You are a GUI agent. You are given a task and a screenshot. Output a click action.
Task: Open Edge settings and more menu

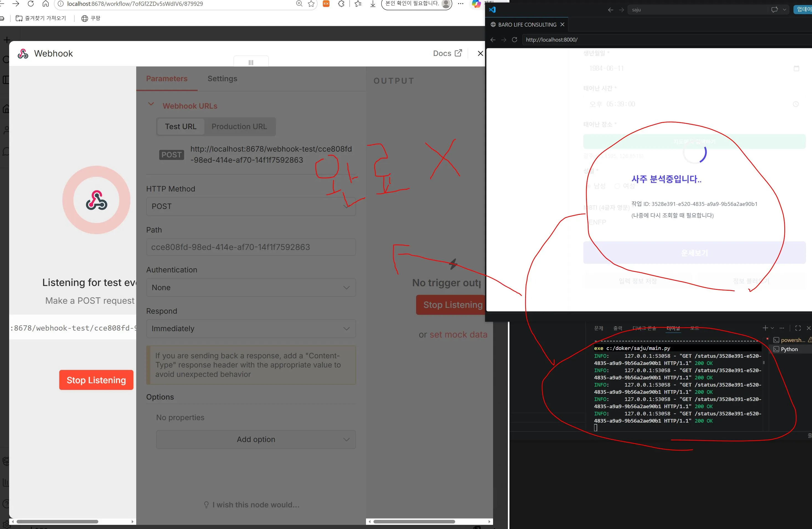461,4
